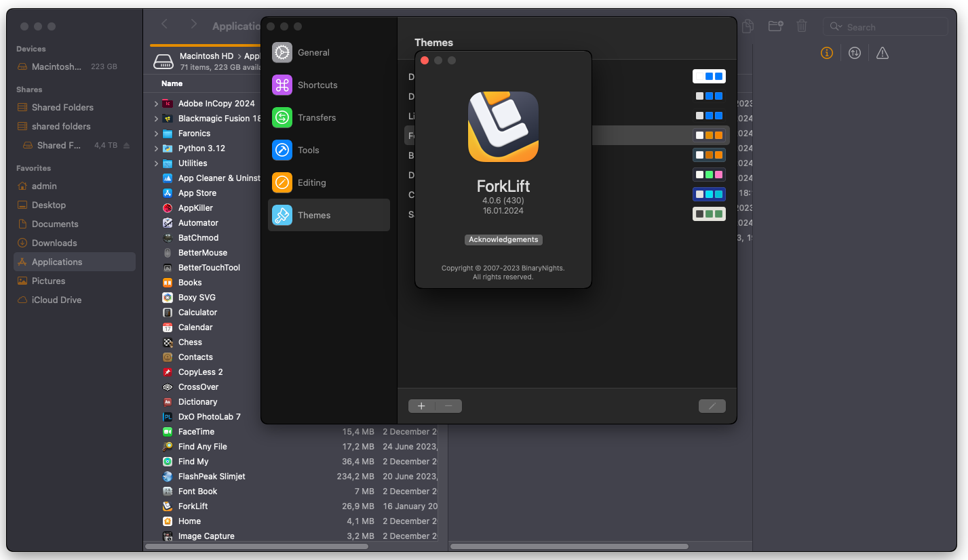
Task: Click the Acknowledgements button
Action: (x=503, y=239)
